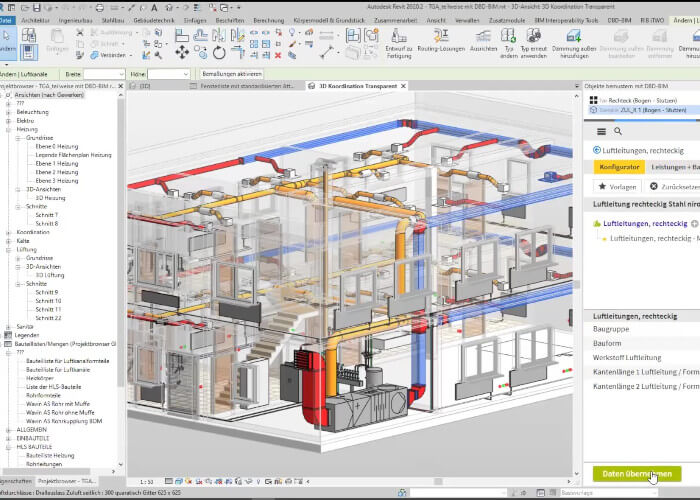The image size is (700, 500).
Task: Switch to the Konfigurator tab
Action: [x=619, y=167]
